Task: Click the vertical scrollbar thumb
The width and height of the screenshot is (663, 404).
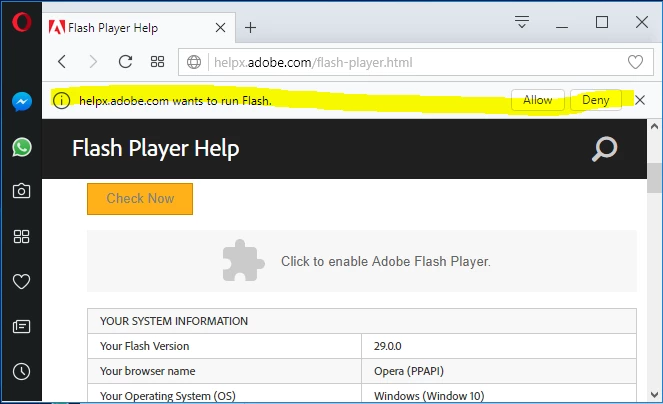Action: point(655,178)
